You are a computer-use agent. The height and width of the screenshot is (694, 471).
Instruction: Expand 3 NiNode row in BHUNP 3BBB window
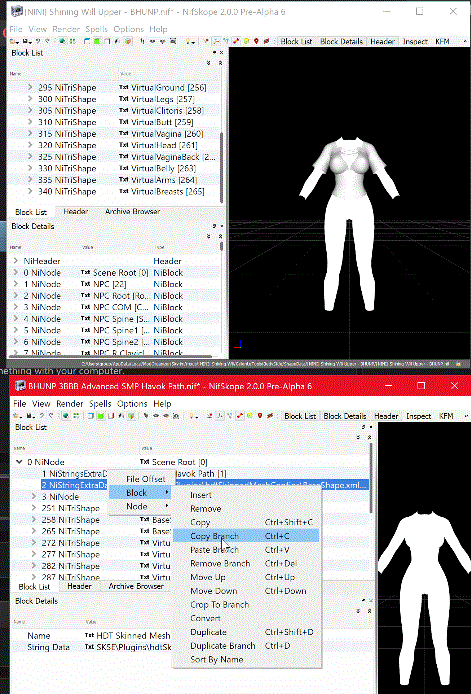pos(34,497)
